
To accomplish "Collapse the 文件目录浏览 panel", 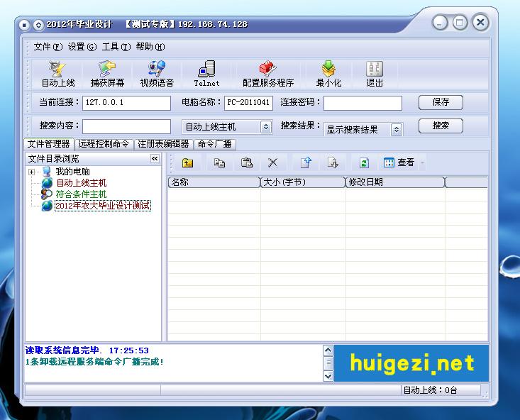I will [155, 159].
